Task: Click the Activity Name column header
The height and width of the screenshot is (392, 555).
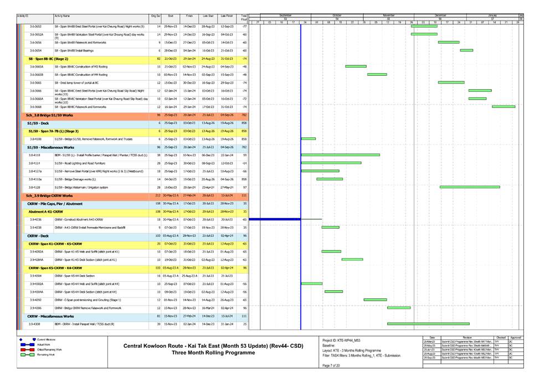Action: tap(101, 17)
